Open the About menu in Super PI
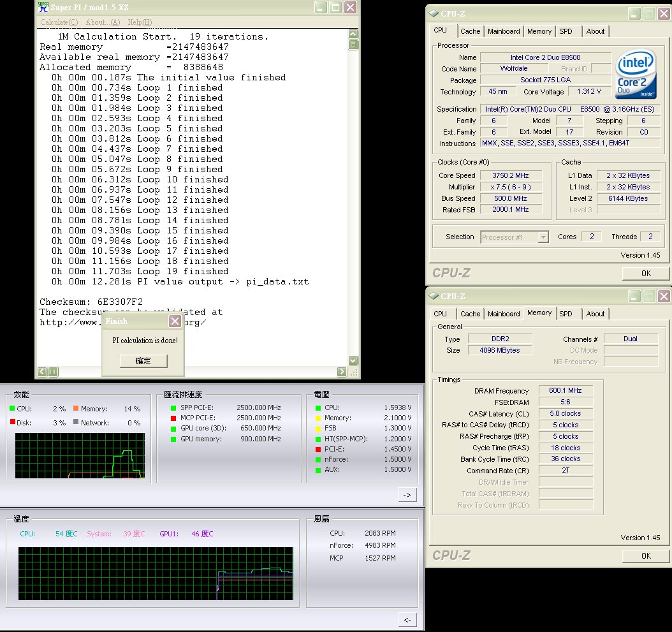672x632 pixels. click(103, 22)
